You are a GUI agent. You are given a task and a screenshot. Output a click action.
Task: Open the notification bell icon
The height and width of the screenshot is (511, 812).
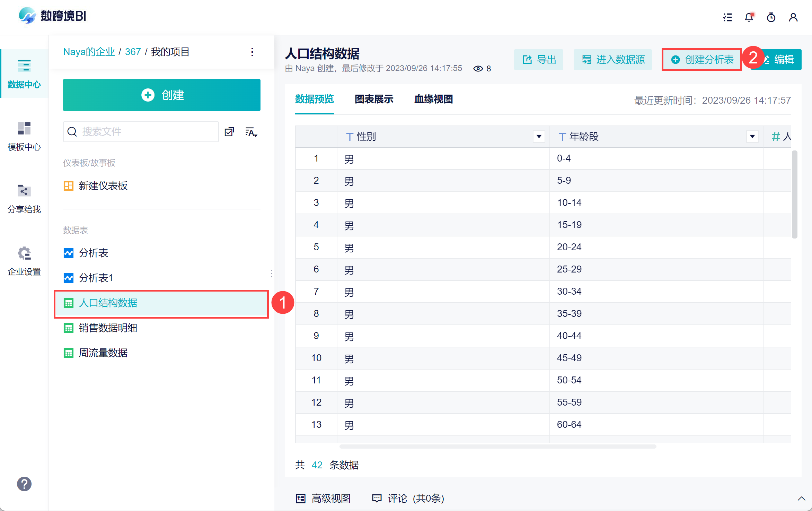click(749, 17)
